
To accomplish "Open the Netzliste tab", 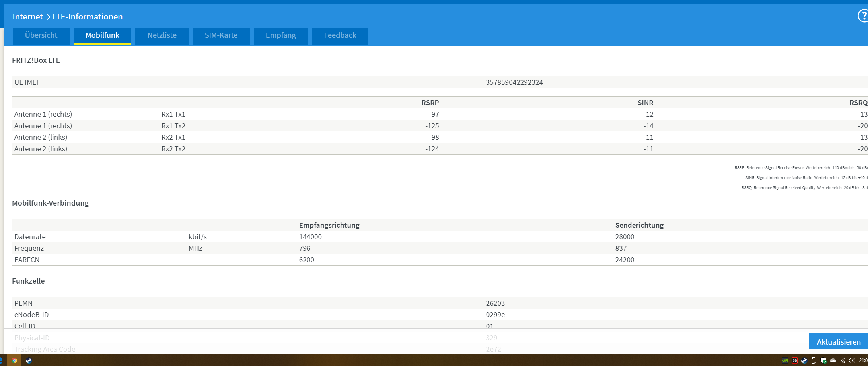I will (x=162, y=36).
